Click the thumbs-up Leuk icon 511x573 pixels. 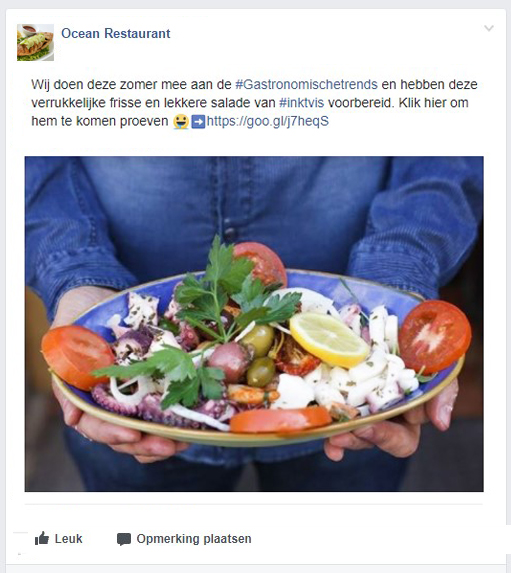tap(42, 538)
